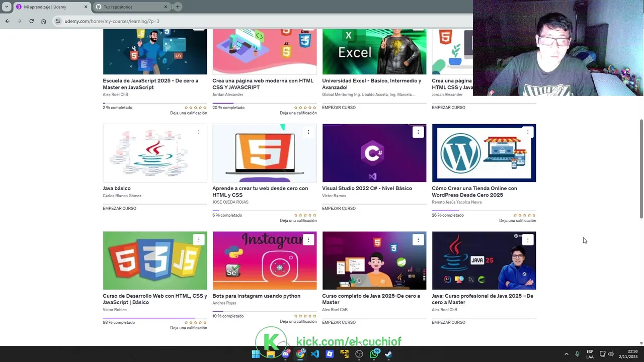Image resolution: width=644 pixels, height=362 pixels.
Task: View site information icon in address bar
Action: [x=58, y=21]
